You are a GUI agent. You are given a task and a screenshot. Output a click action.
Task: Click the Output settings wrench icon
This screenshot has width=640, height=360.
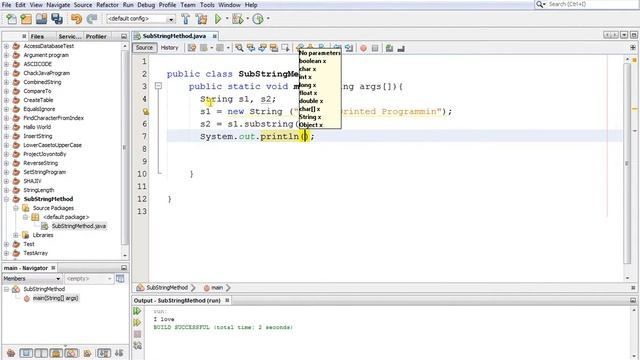tap(138, 345)
